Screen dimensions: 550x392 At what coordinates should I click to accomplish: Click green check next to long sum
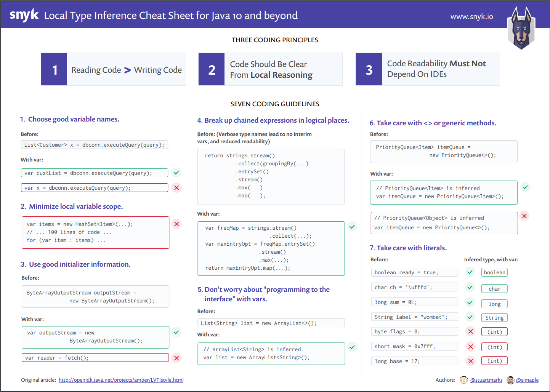pyautogui.click(x=470, y=302)
